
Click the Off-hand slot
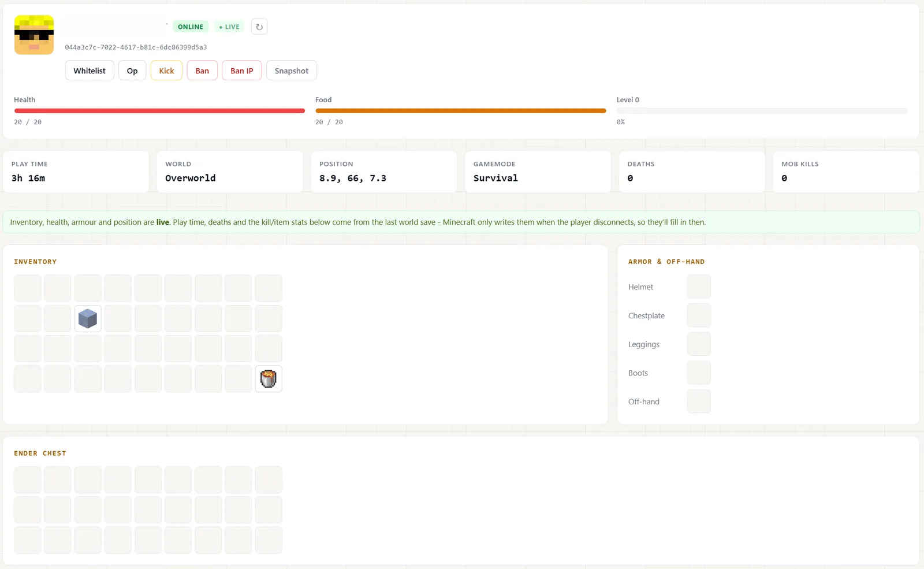[x=699, y=401]
